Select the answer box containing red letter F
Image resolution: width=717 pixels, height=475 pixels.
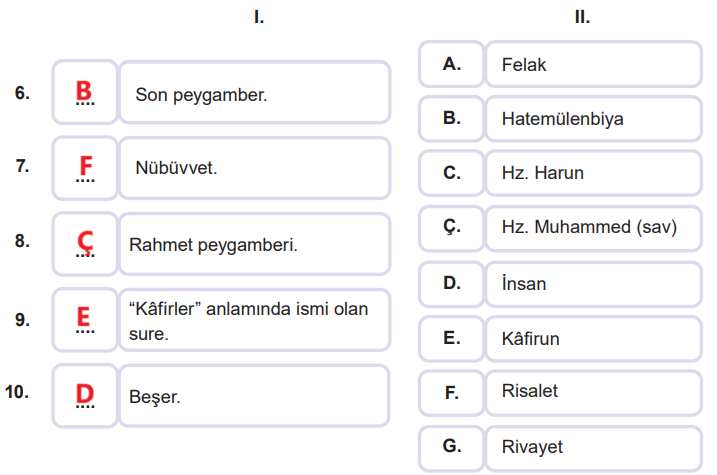(84, 168)
